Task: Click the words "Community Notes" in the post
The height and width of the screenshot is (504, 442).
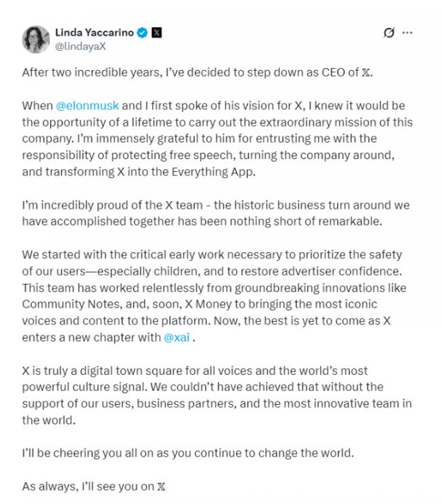Action: click(x=65, y=305)
